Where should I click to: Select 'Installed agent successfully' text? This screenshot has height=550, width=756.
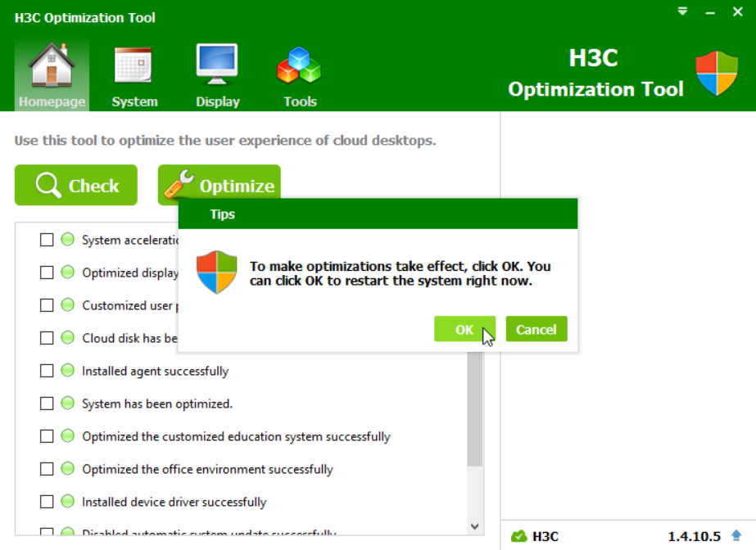[x=156, y=371]
